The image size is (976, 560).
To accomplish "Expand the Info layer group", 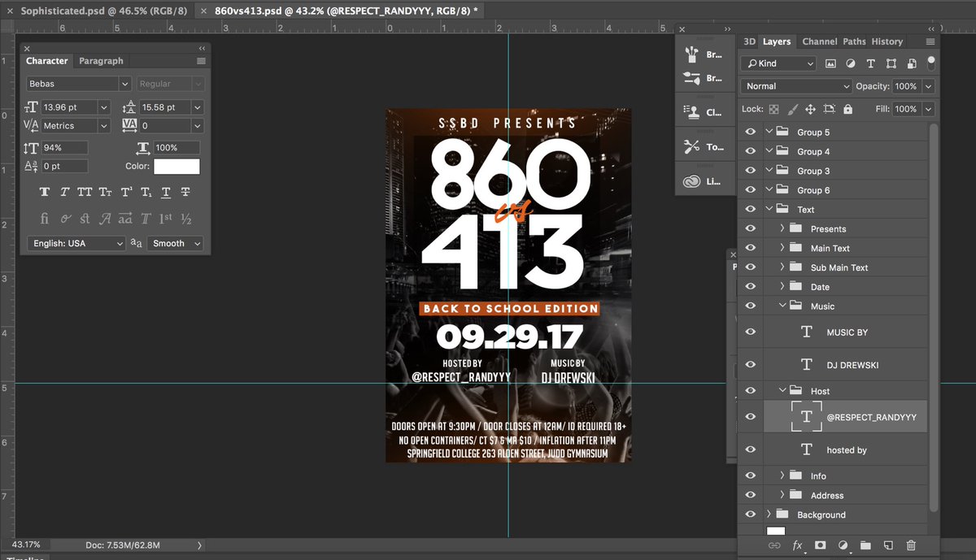I will 782,475.
